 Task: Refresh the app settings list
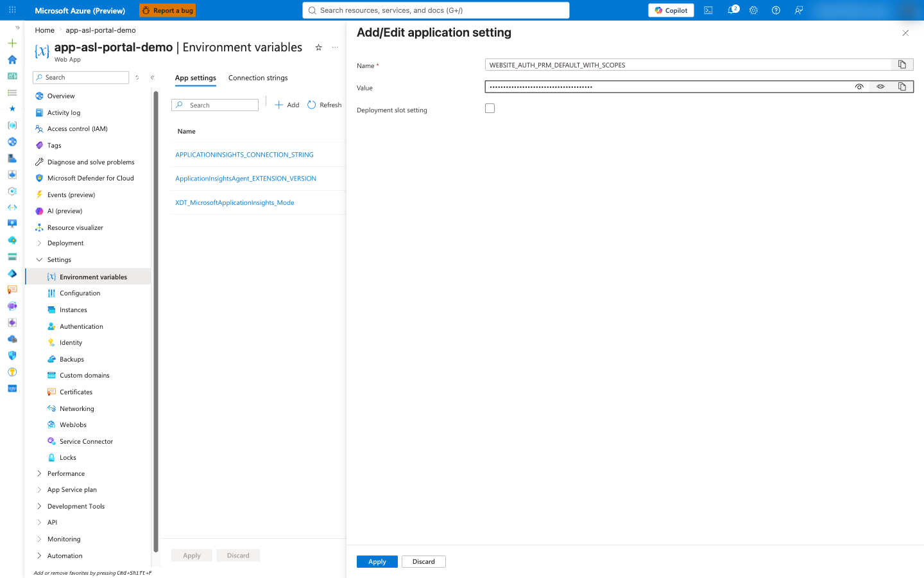(324, 105)
